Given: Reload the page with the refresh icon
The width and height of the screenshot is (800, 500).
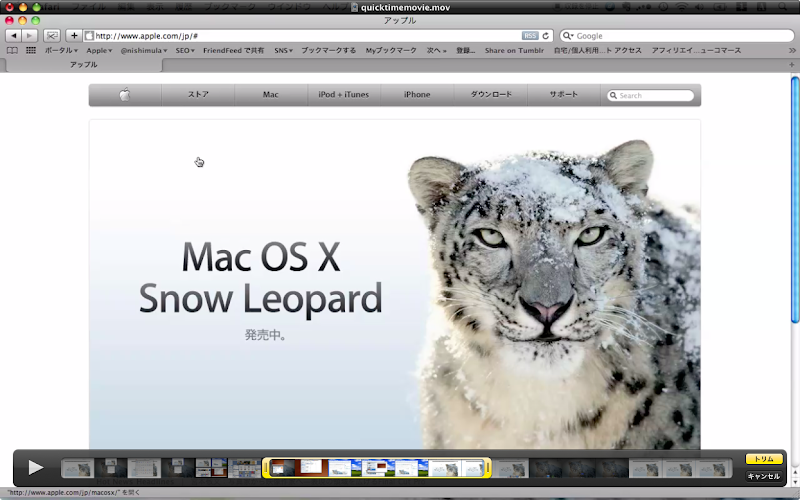Looking at the screenshot, I should tap(546, 36).
